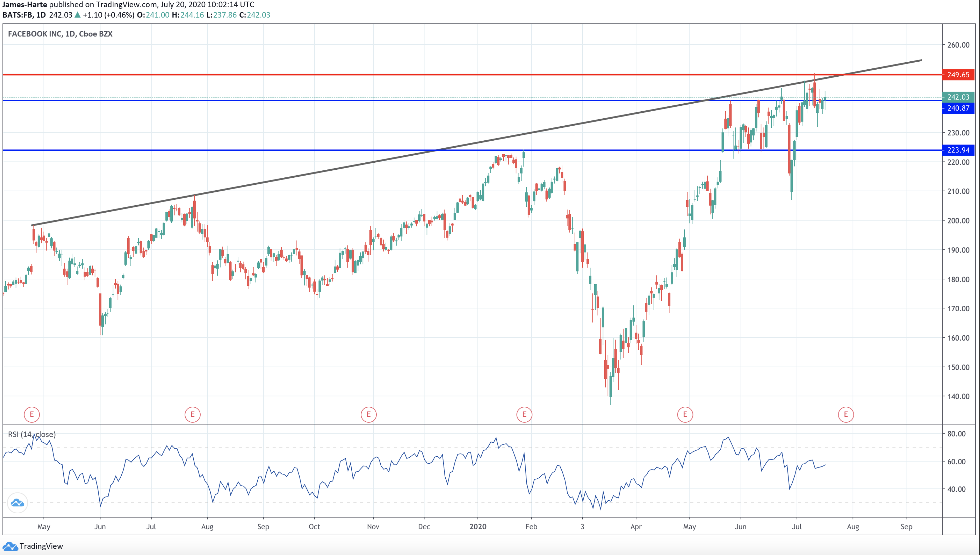Click the FACEBOOK INC, 1D, Cboe BZX title
The image size is (980, 555).
pyautogui.click(x=60, y=34)
